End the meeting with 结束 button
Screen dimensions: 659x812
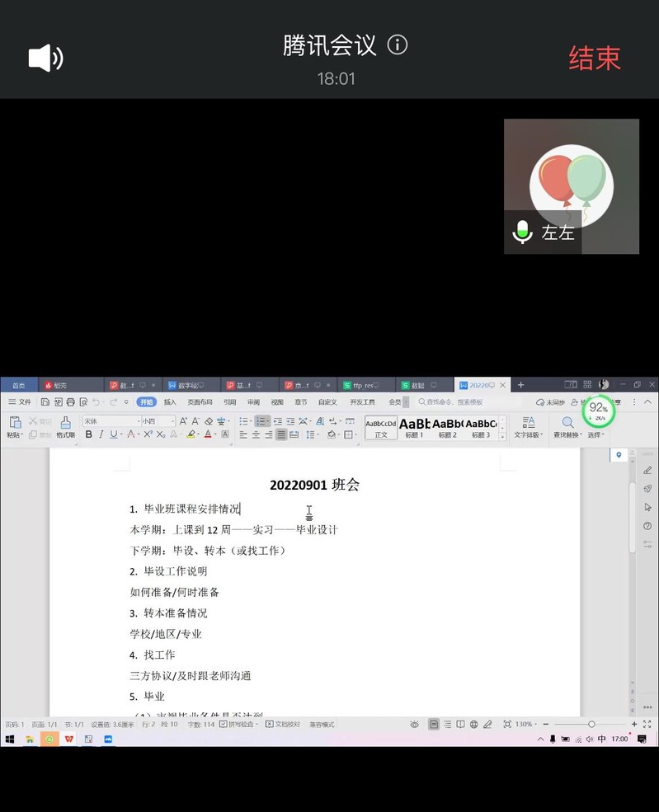[594, 58]
